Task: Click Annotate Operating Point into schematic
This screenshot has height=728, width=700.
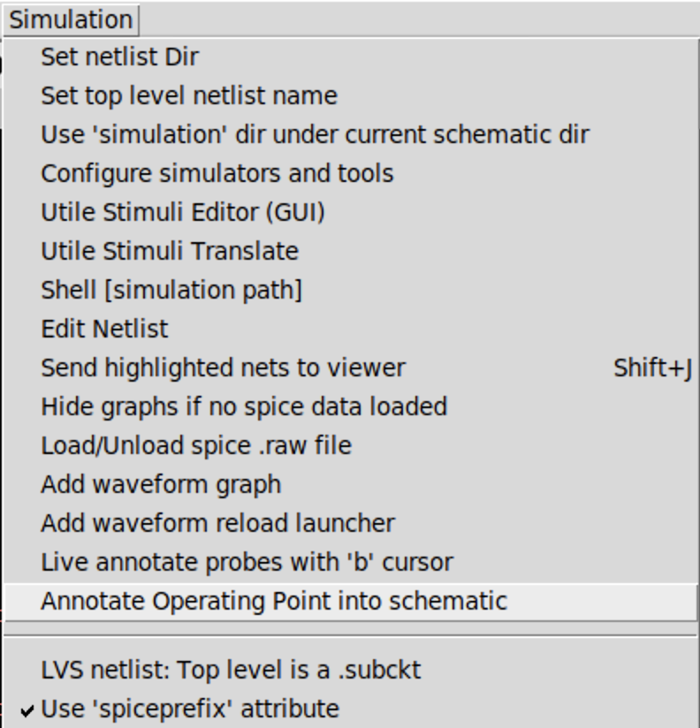Action: [x=351, y=602]
